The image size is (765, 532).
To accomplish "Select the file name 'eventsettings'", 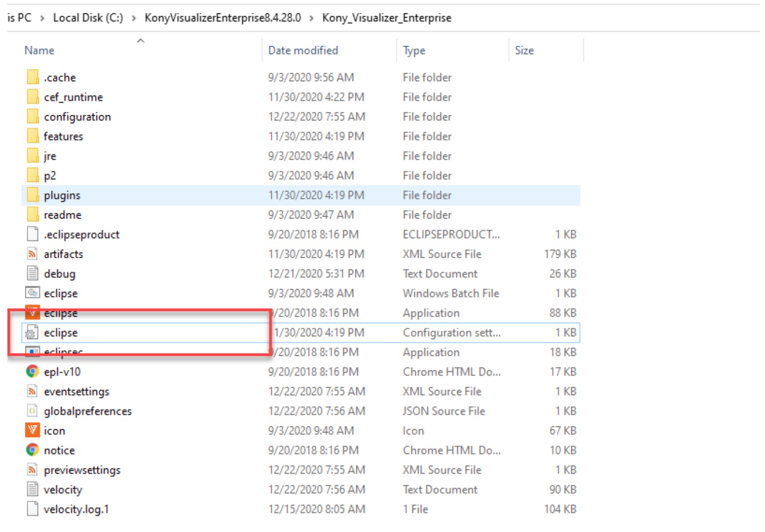I will click(x=77, y=391).
